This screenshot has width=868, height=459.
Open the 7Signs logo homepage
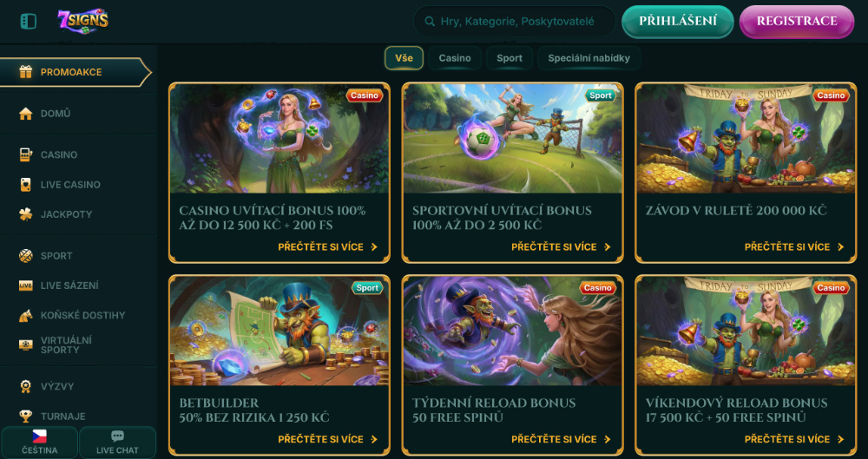point(83,21)
